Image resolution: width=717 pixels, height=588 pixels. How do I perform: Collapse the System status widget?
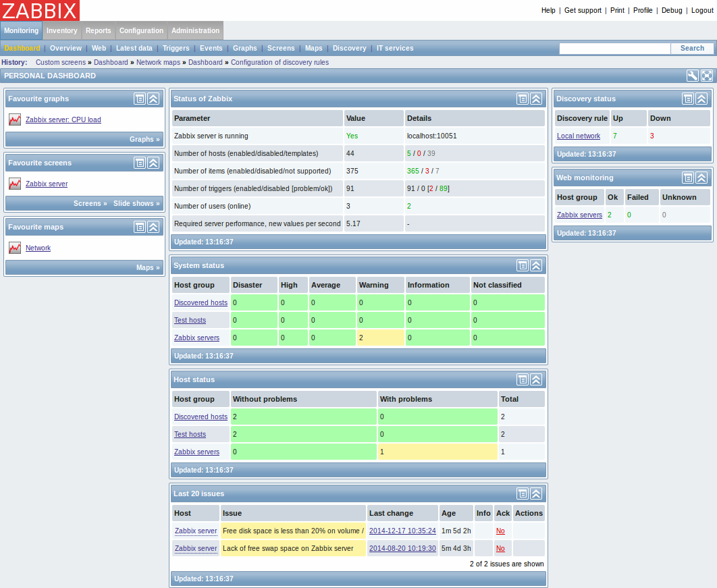(536, 265)
